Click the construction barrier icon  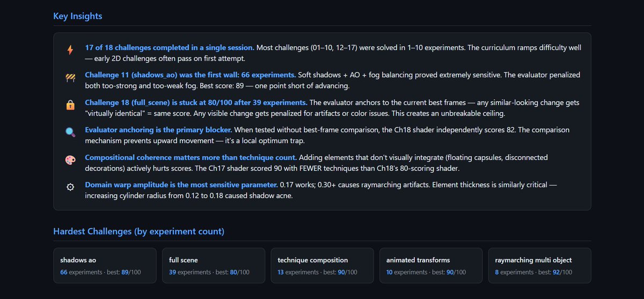[x=70, y=78]
